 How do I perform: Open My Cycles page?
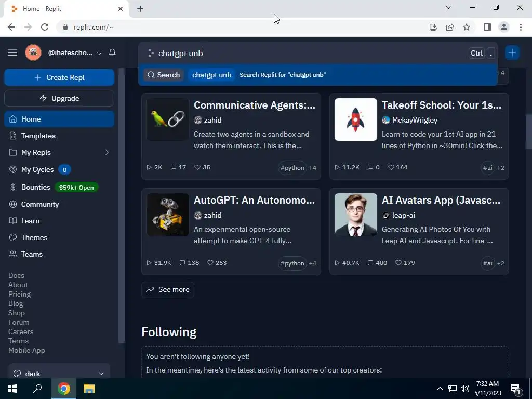coord(37,169)
